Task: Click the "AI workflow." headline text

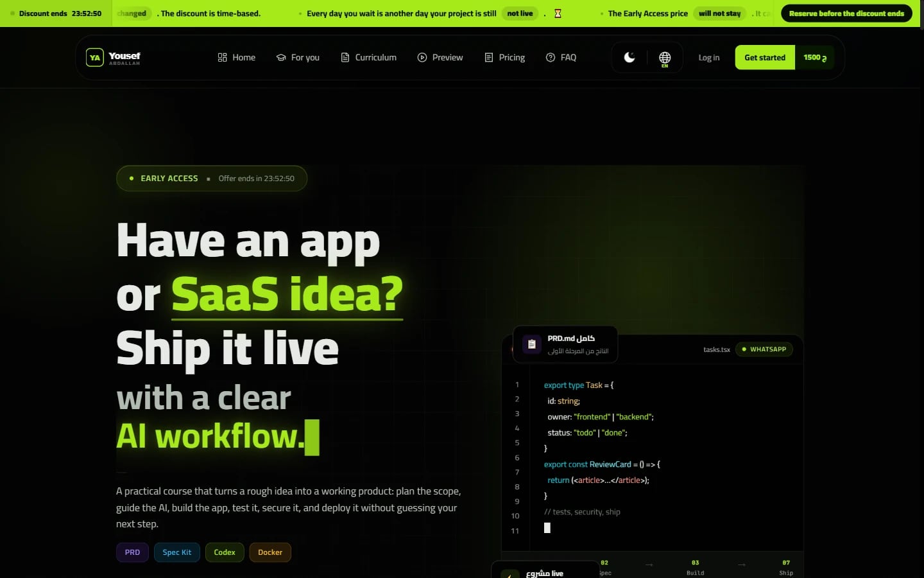Action: [210, 437]
